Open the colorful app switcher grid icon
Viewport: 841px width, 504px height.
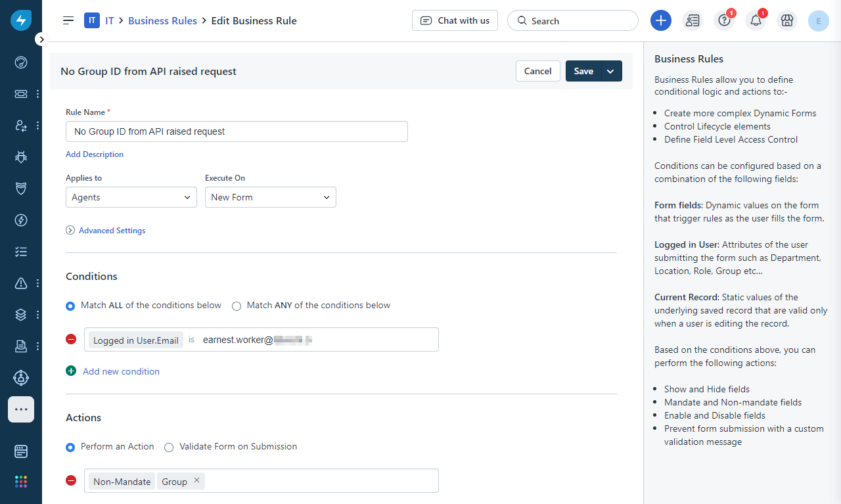(21, 482)
